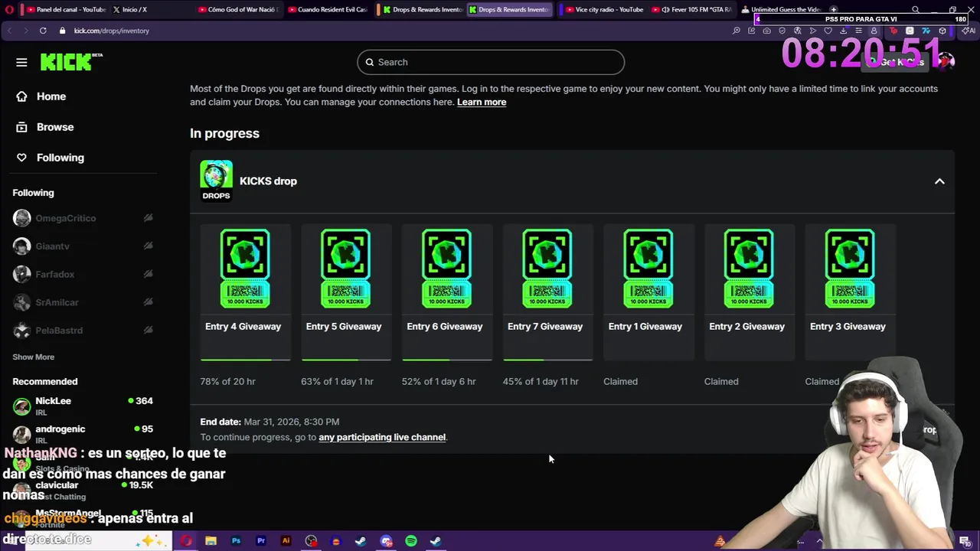Open Spotify from taskbar
The height and width of the screenshot is (551, 980).
click(x=411, y=541)
